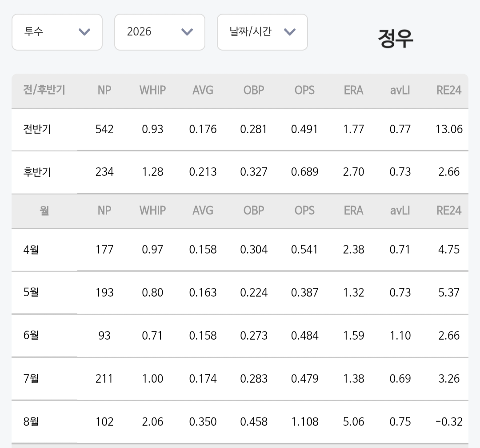
Task: Click ERA header in 전/후반기 table
Action: pos(354,90)
